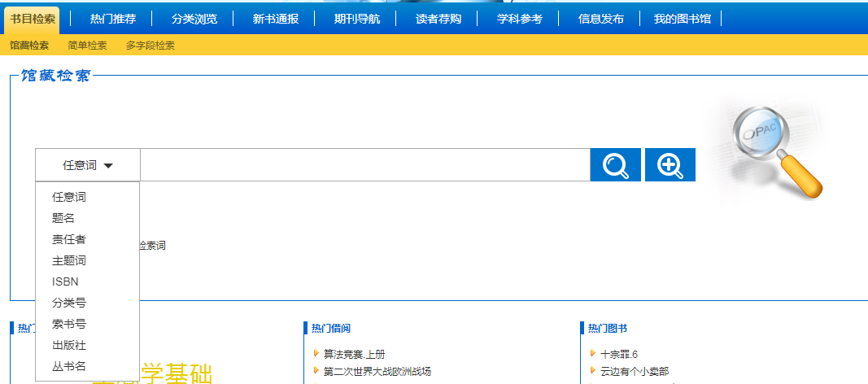Switch to 分类浏览 tab
This screenshot has width=868, height=384.
click(x=194, y=20)
